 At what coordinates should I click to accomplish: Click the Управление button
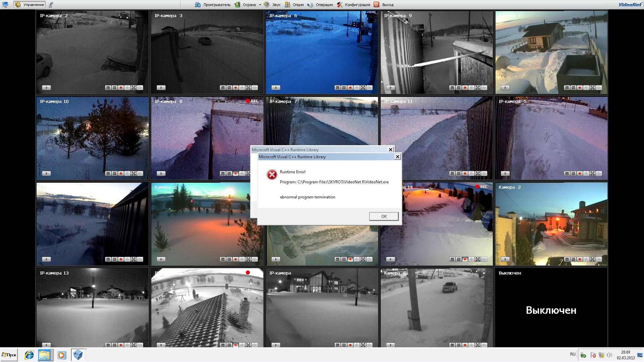[x=30, y=5]
